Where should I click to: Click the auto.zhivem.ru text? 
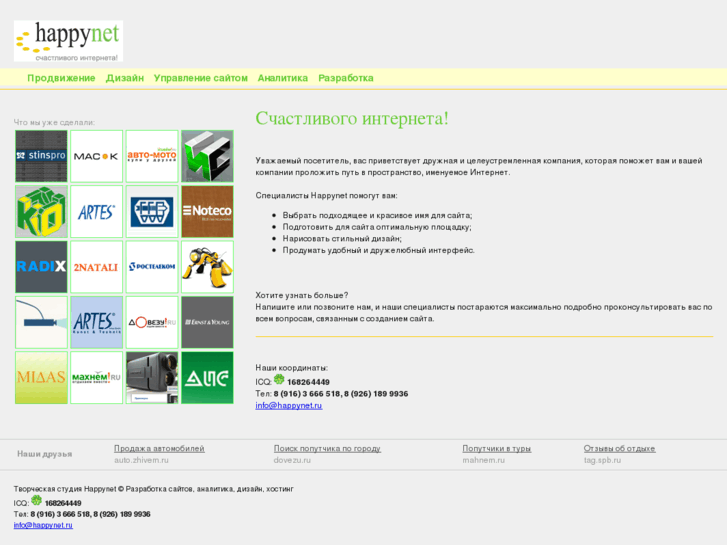141,460
